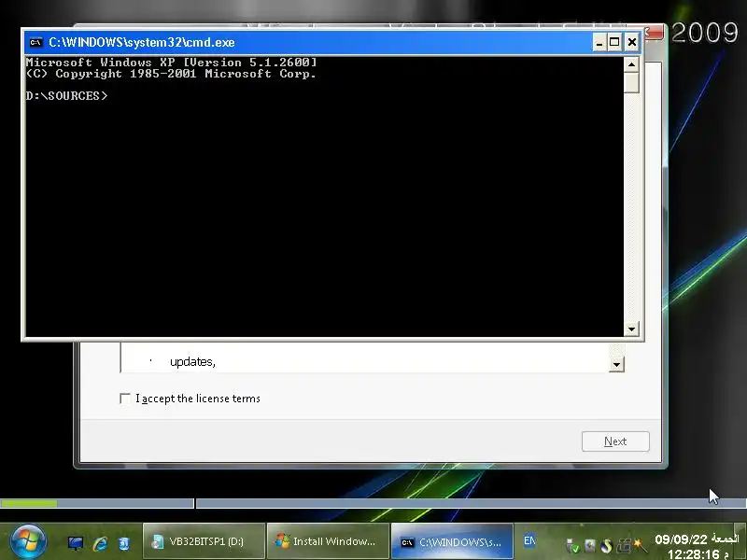Open the cmd.exe window system menu icon

(35, 42)
